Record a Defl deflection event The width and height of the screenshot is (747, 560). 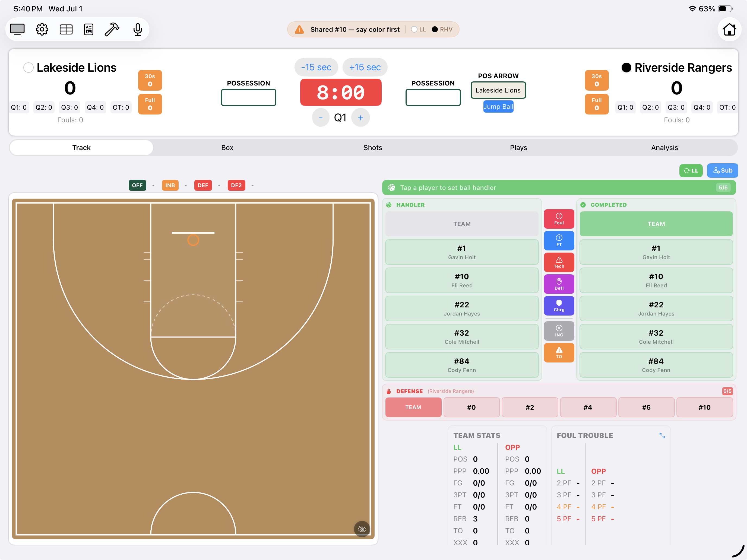(559, 284)
